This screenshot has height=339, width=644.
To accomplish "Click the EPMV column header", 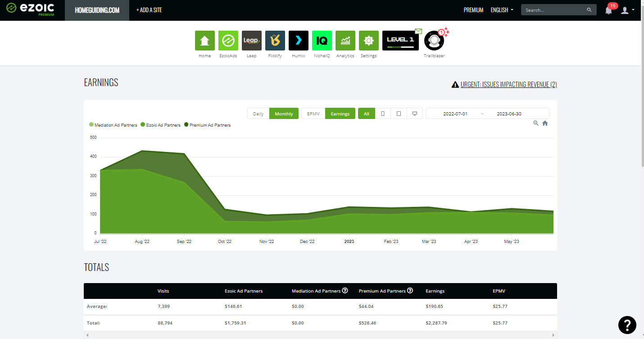I will (x=499, y=291).
